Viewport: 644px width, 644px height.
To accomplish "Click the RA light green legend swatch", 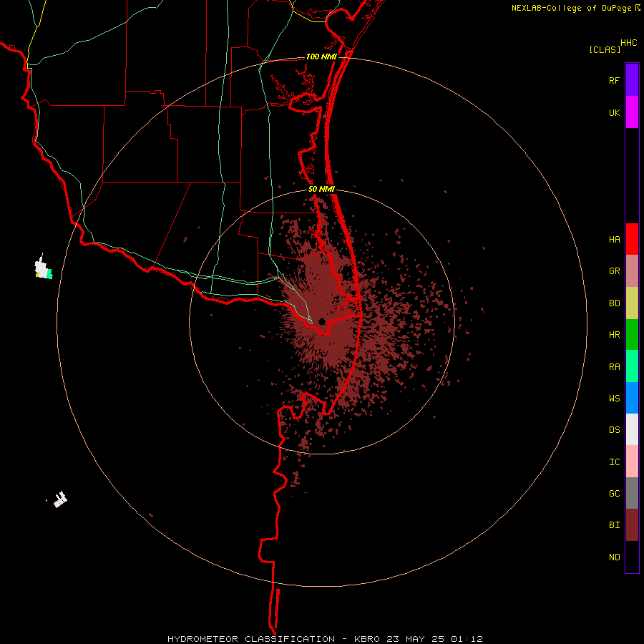I will tap(632, 366).
